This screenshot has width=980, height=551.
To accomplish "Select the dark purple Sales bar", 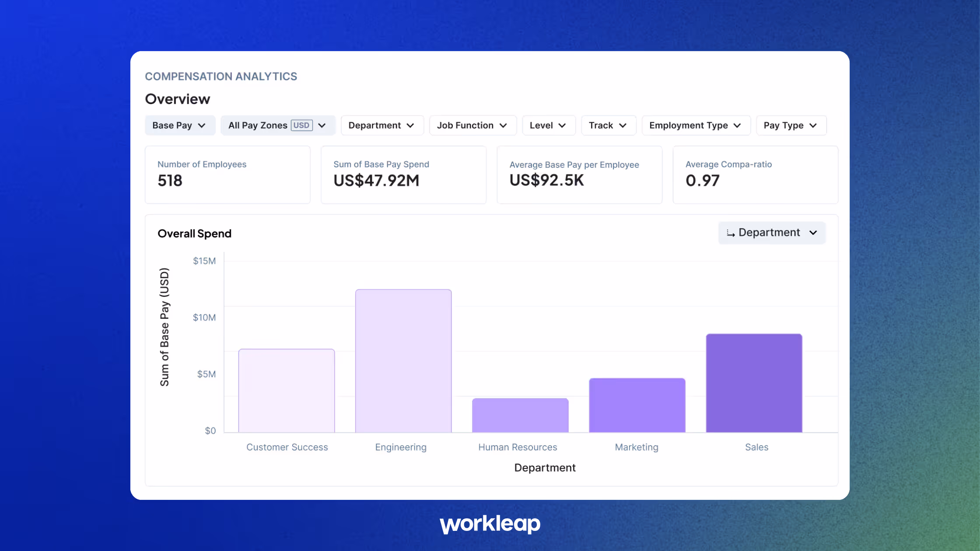I will (x=753, y=383).
